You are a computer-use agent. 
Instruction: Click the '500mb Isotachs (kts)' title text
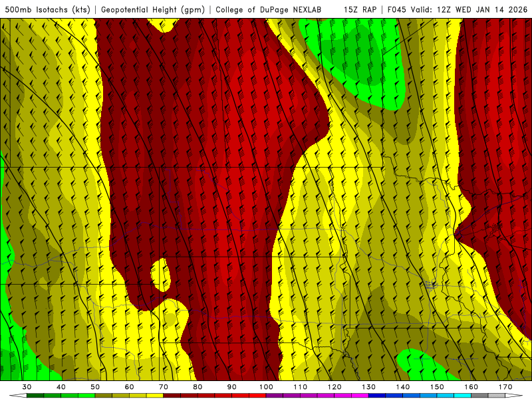pyautogui.click(x=47, y=9)
